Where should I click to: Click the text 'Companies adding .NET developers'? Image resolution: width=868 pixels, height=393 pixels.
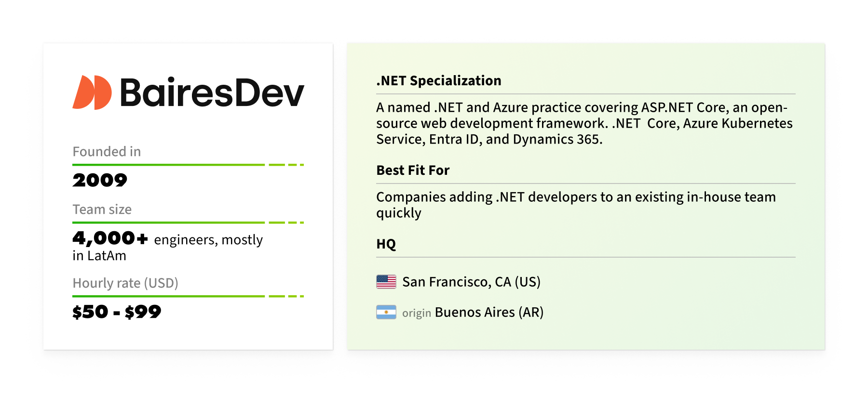pos(486,197)
